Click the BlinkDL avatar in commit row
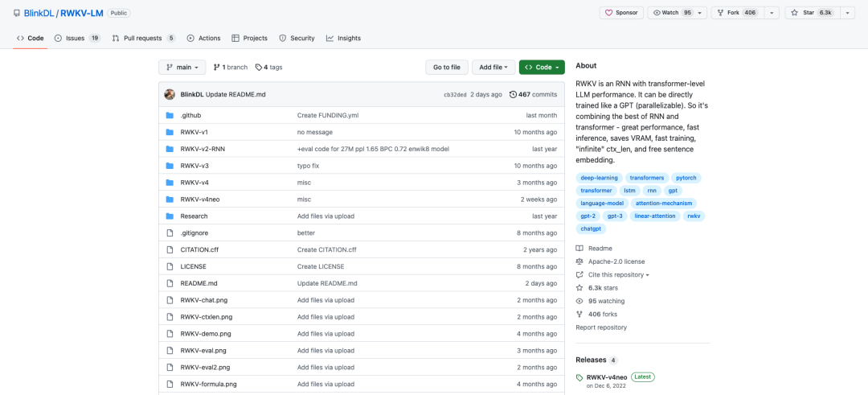This screenshot has height=395, width=868. click(x=170, y=94)
